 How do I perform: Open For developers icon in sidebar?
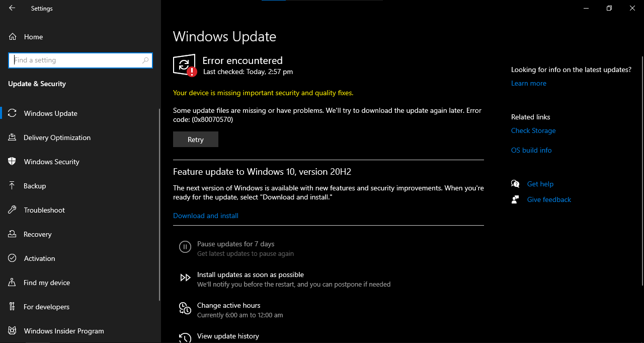[x=13, y=307]
